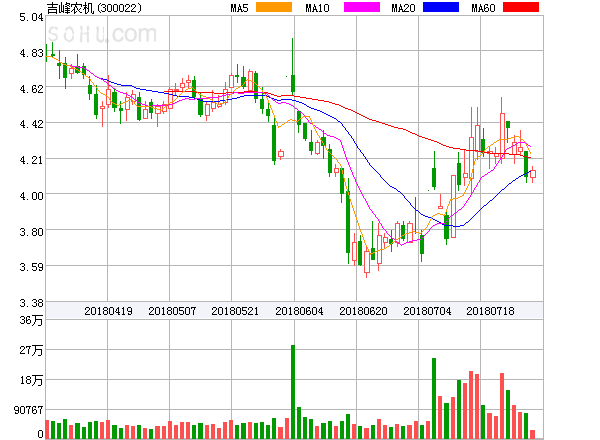The height and width of the screenshot is (440, 600).
Task: Click the 4.83 price axis label
Action: point(31,53)
